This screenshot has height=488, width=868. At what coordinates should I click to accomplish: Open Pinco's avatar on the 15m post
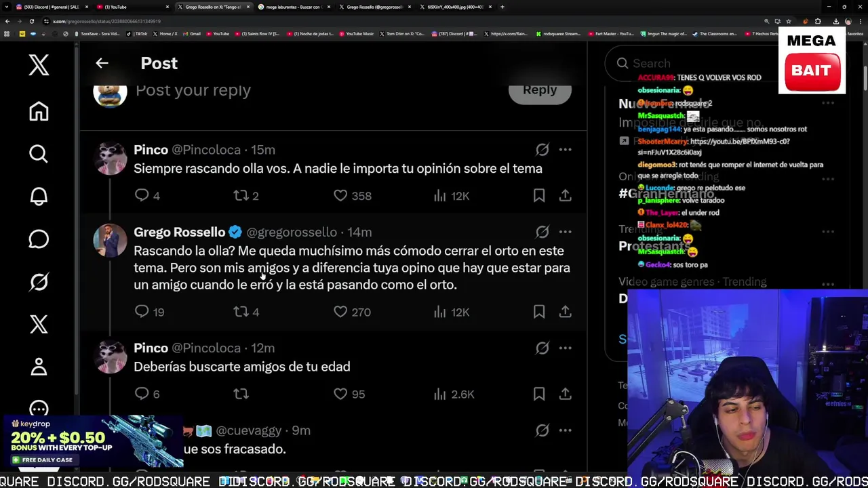pyautogui.click(x=110, y=159)
